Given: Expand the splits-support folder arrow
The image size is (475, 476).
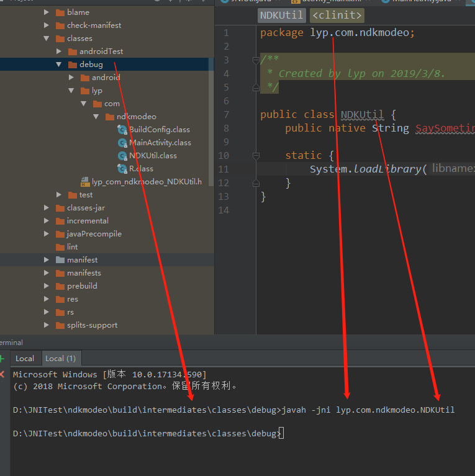Looking at the screenshot, I should 47,325.
